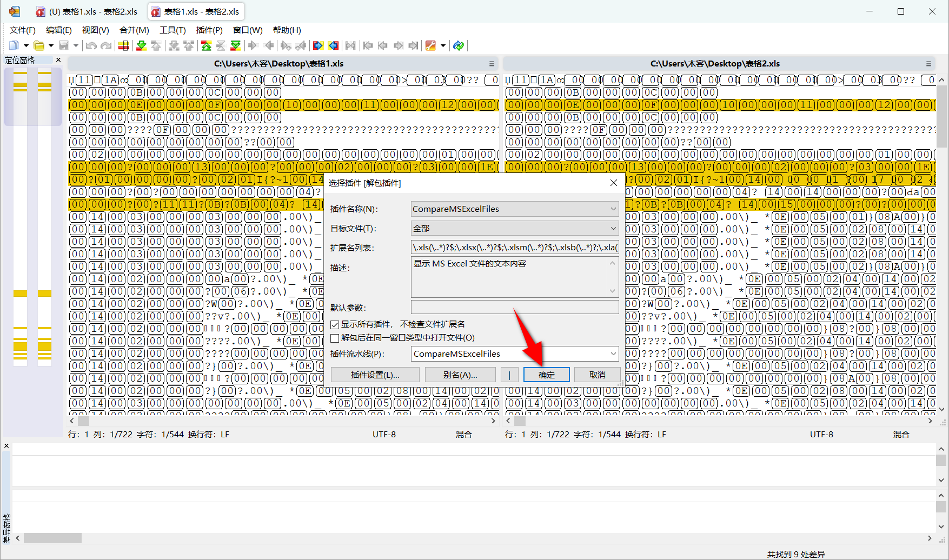Viewport: 949px width, 560px height.
Task: Open 插件设置(L) settings dialog
Action: tap(375, 374)
